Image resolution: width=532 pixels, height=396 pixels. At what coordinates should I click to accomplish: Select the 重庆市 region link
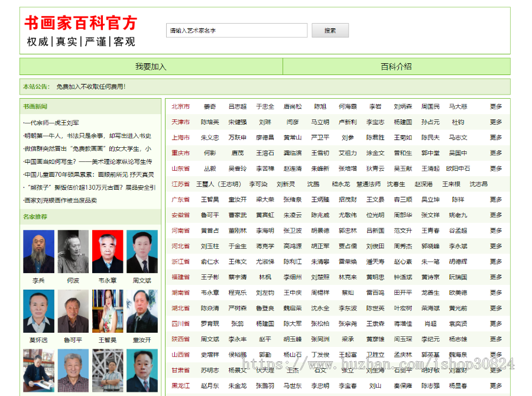pyautogui.click(x=180, y=153)
